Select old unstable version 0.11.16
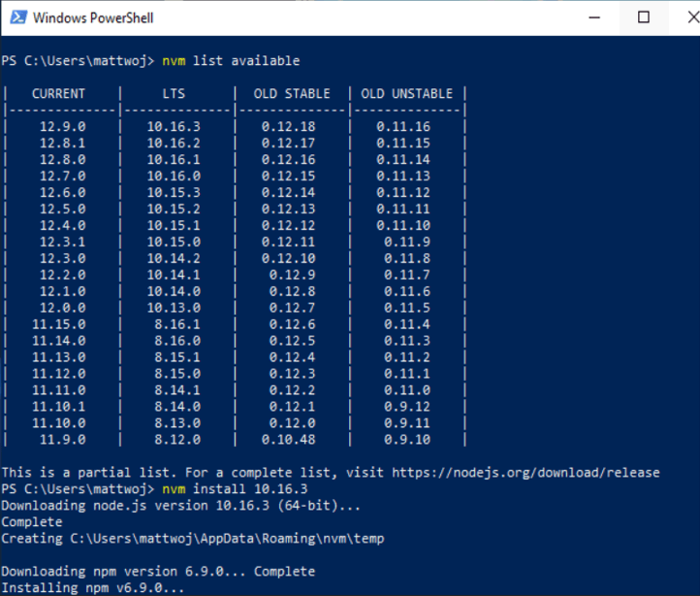 coord(403,127)
